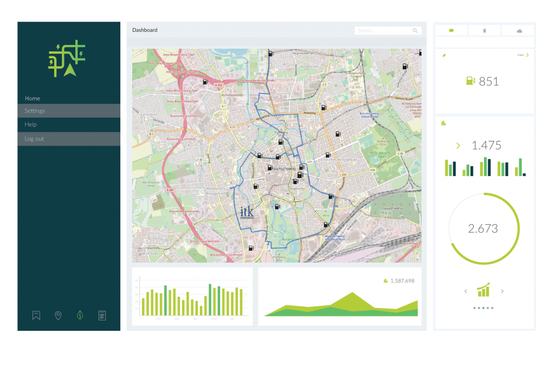Screen dimensions: 555x392
Task: Select the green leaf icon in the sidebar
Action: pyautogui.click(x=80, y=315)
